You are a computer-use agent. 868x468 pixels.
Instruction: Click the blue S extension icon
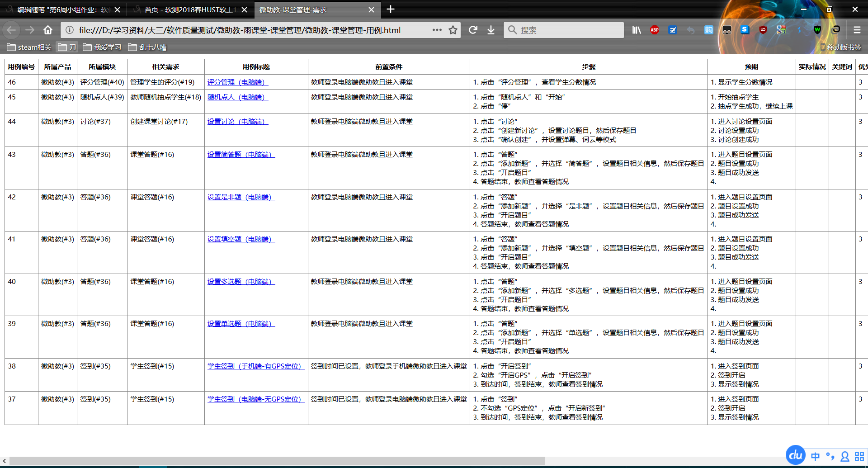pos(745,30)
